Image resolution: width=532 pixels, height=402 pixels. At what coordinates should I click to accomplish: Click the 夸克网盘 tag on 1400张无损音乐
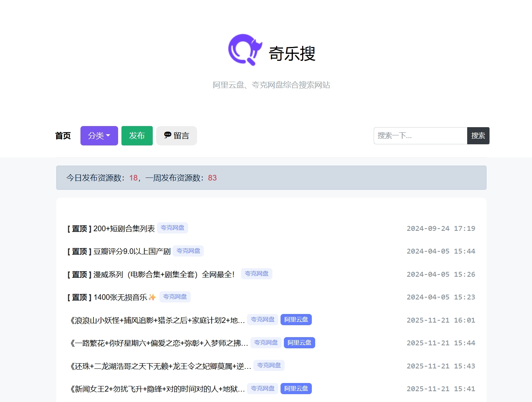(175, 296)
